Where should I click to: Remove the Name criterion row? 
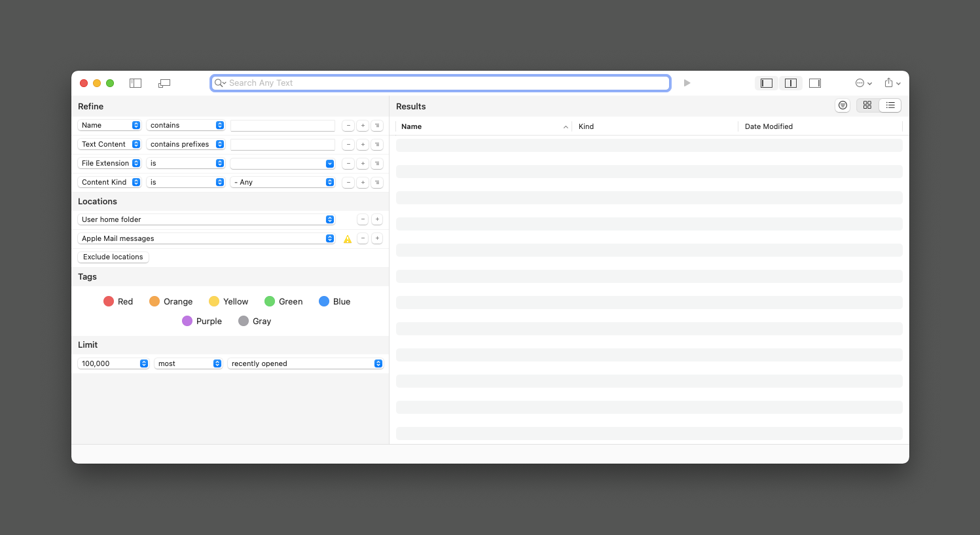point(348,125)
